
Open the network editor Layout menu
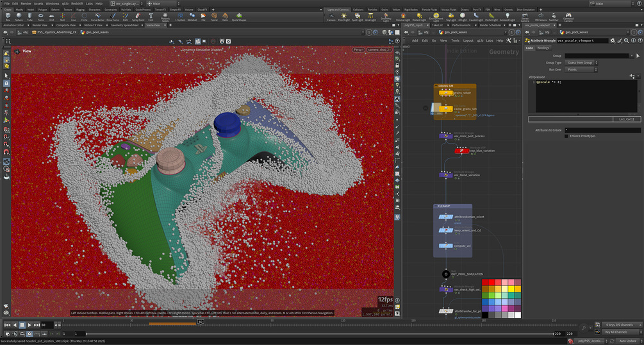click(468, 40)
